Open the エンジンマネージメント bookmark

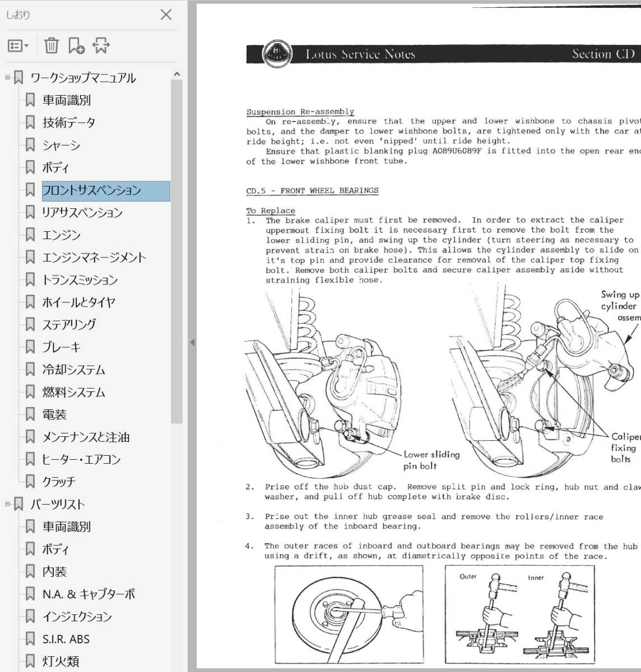pos(94,257)
